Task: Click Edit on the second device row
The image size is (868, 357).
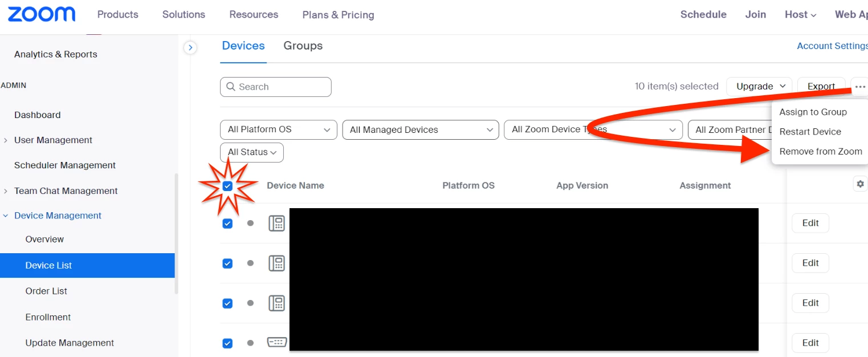Action: coord(810,263)
